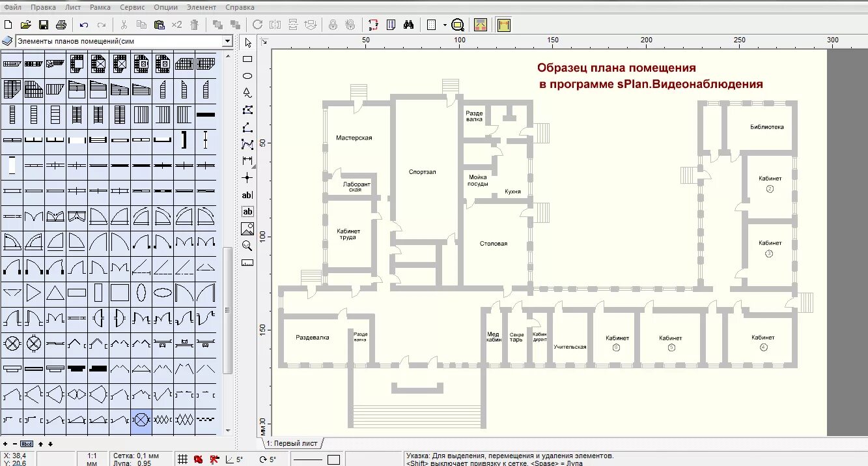Expand the grid options arrow

tap(445, 25)
